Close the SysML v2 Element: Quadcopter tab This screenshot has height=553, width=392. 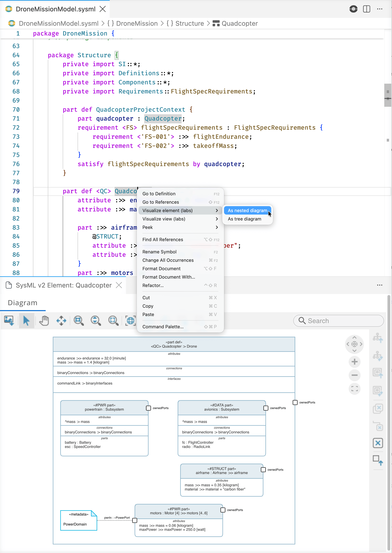tap(119, 285)
